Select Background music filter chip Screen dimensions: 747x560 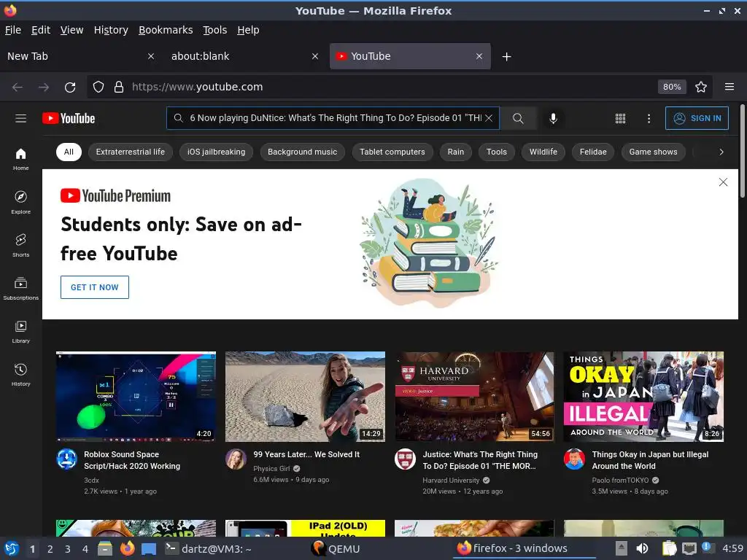[303, 152]
